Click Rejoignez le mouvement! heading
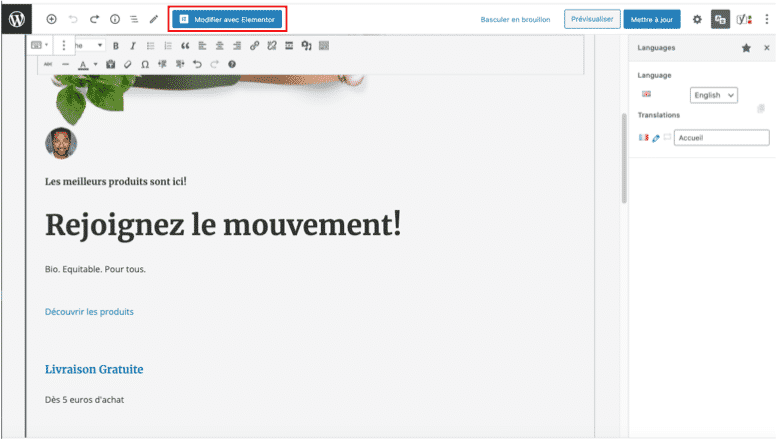This screenshot has width=782, height=439. (x=223, y=225)
